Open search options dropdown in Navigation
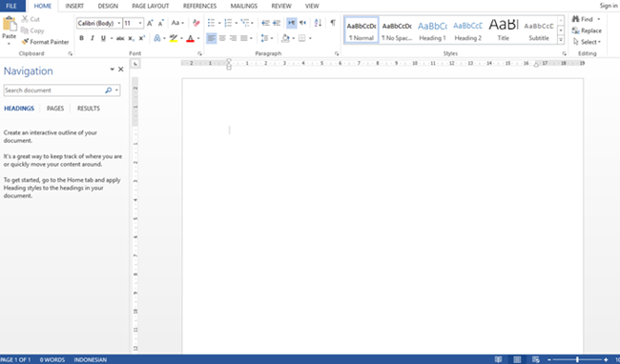The image size is (620, 364). click(116, 90)
